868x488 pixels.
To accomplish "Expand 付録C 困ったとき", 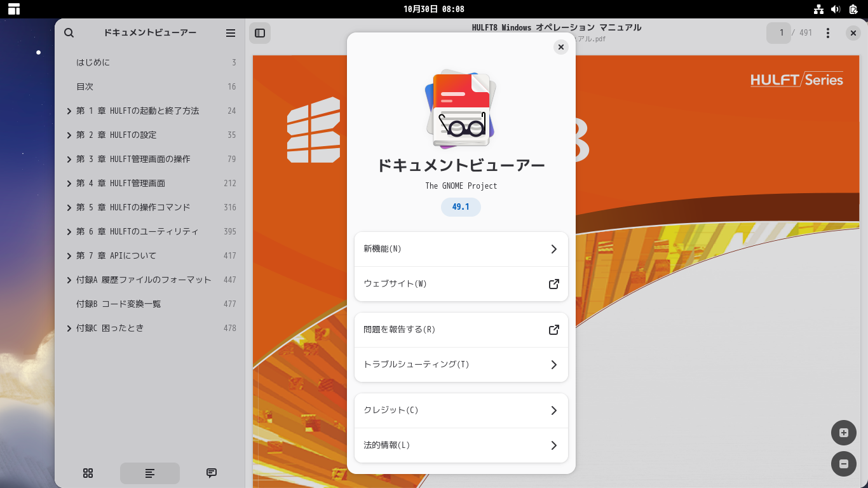I will 69,329.
